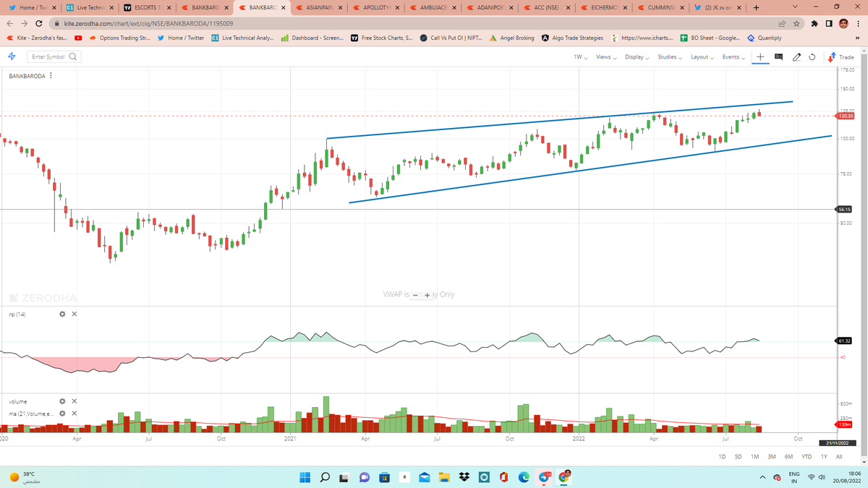
Task: Share this page via address bar icon
Action: point(781,24)
